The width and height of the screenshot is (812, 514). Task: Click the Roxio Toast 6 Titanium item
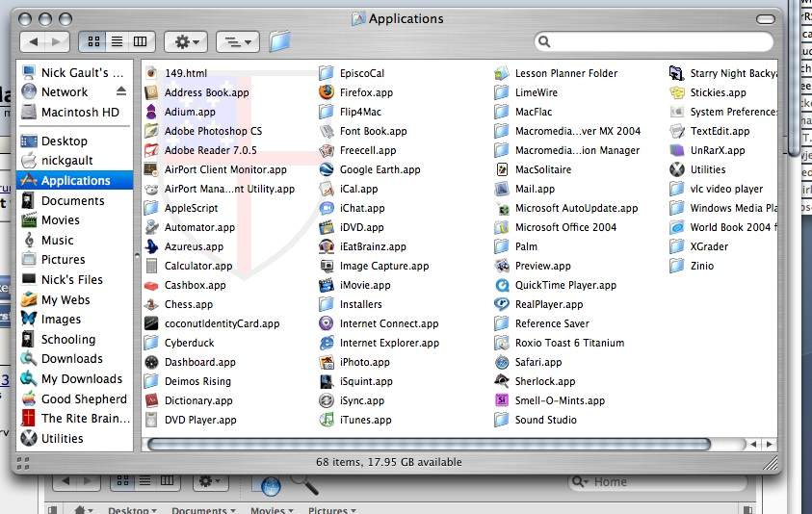(560, 343)
